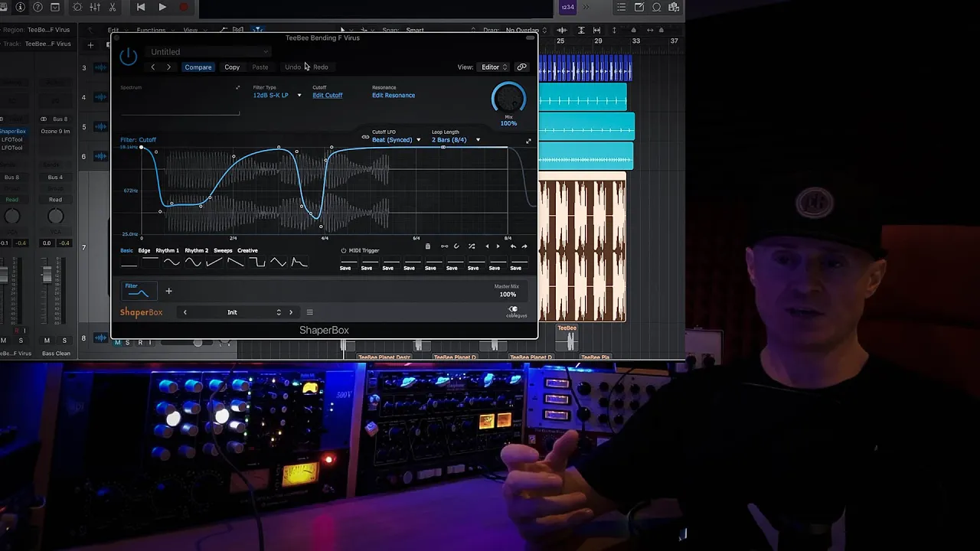Click the plugin link chain icon
980x551 pixels.
click(x=522, y=67)
